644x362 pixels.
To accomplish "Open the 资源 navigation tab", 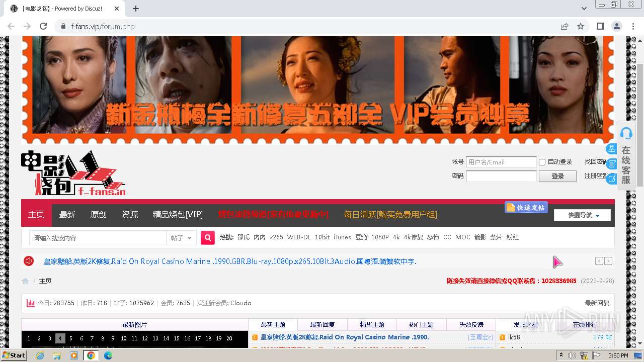I will click(130, 215).
